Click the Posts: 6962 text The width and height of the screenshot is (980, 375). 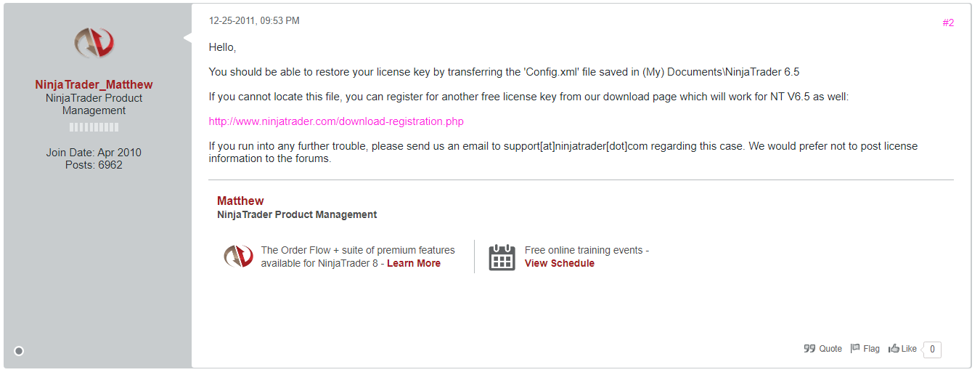(x=94, y=165)
